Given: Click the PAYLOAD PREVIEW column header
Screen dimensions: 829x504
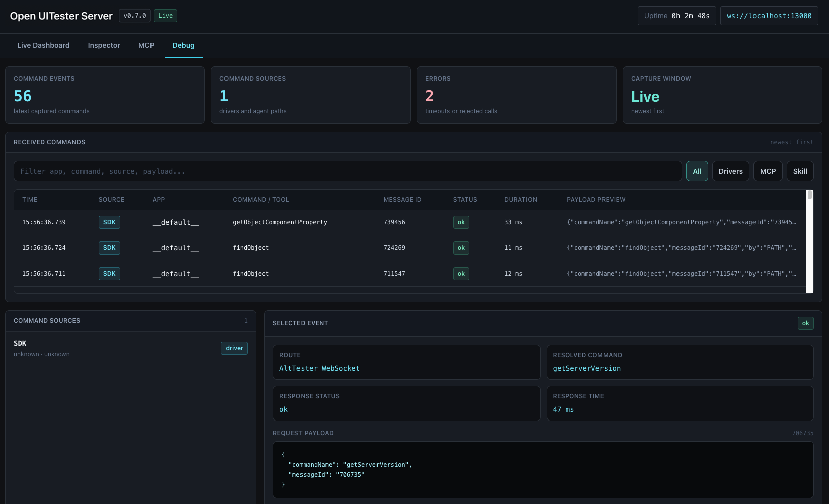Looking at the screenshot, I should pyautogui.click(x=596, y=200).
